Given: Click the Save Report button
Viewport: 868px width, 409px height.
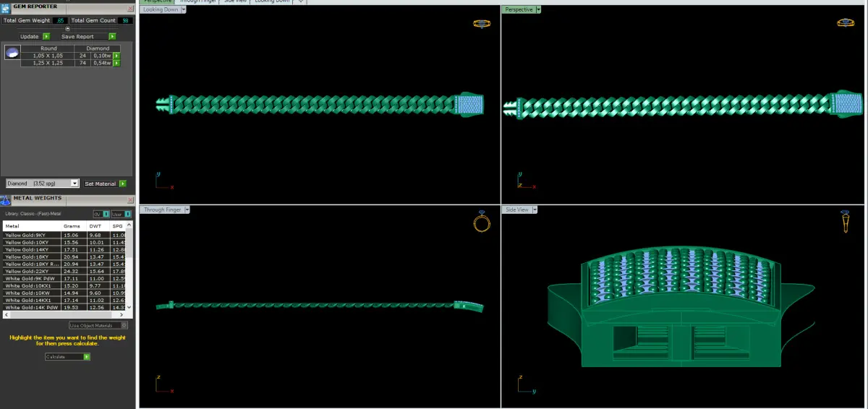Looking at the screenshot, I should [x=77, y=36].
